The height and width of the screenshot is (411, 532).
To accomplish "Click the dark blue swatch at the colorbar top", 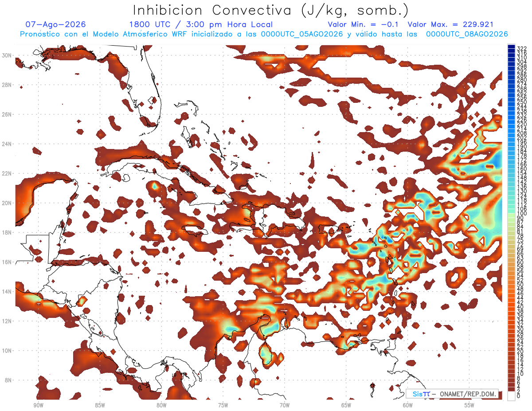I will pos(511,47).
